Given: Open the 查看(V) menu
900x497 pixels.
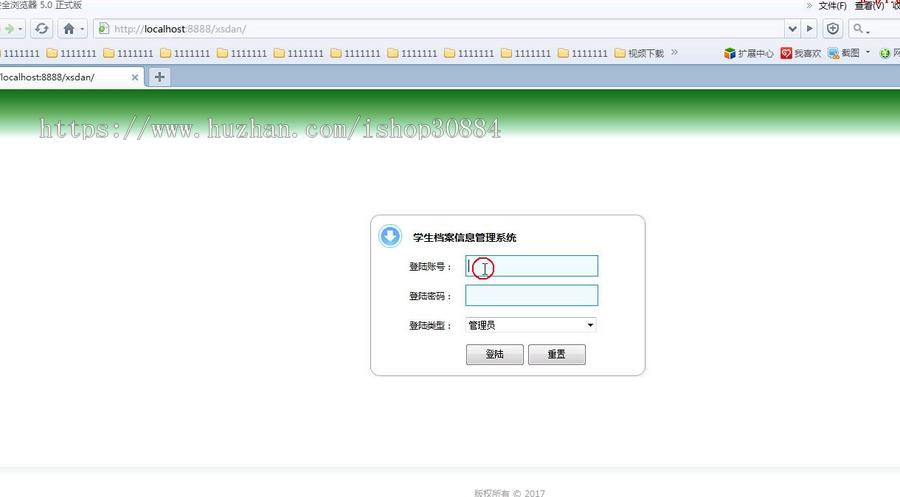Looking at the screenshot, I should pyautogui.click(x=869, y=6).
